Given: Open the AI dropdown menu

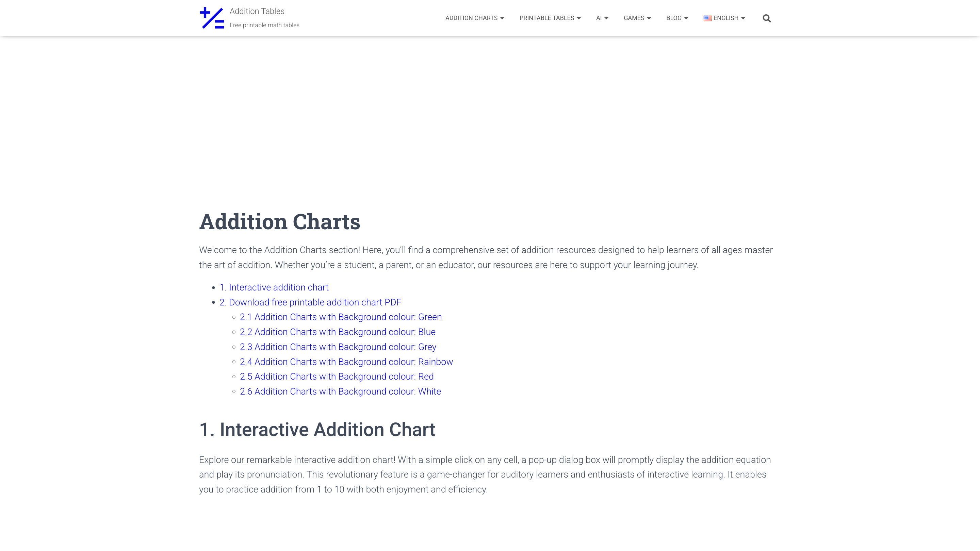Looking at the screenshot, I should [599, 18].
